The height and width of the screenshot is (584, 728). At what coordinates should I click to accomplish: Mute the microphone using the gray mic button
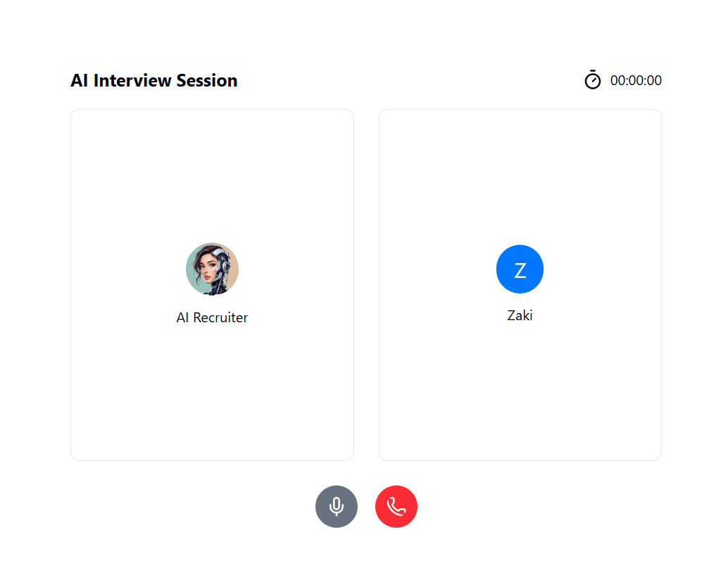(x=336, y=506)
